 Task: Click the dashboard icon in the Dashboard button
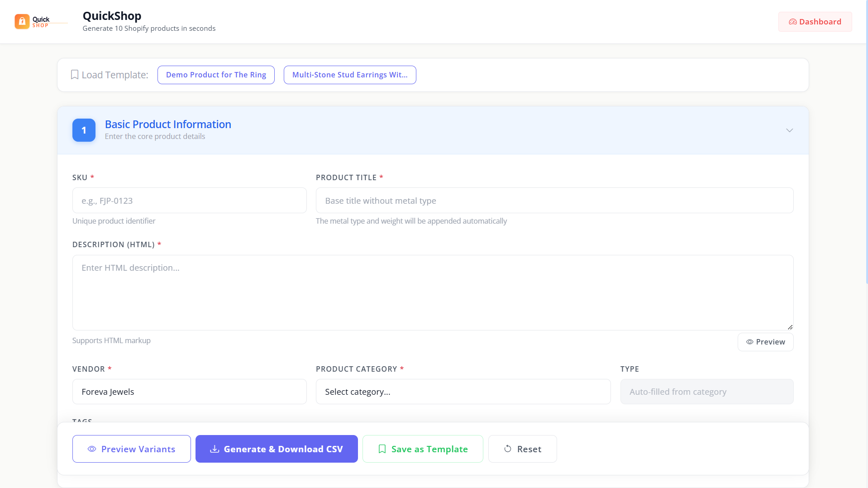(792, 21)
